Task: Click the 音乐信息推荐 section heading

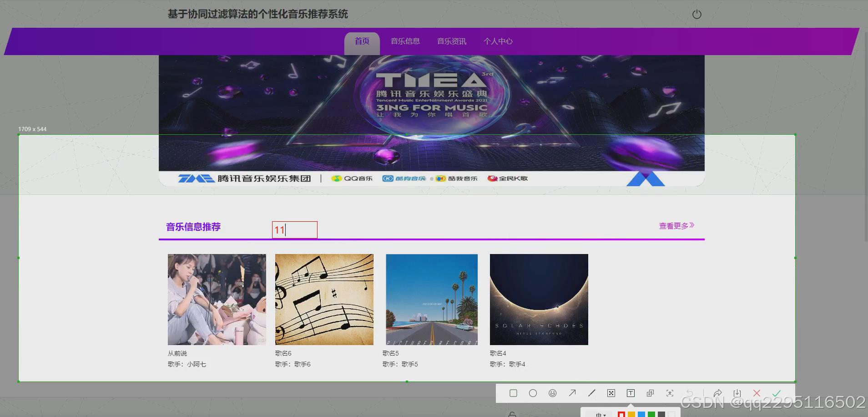Action: (x=193, y=227)
